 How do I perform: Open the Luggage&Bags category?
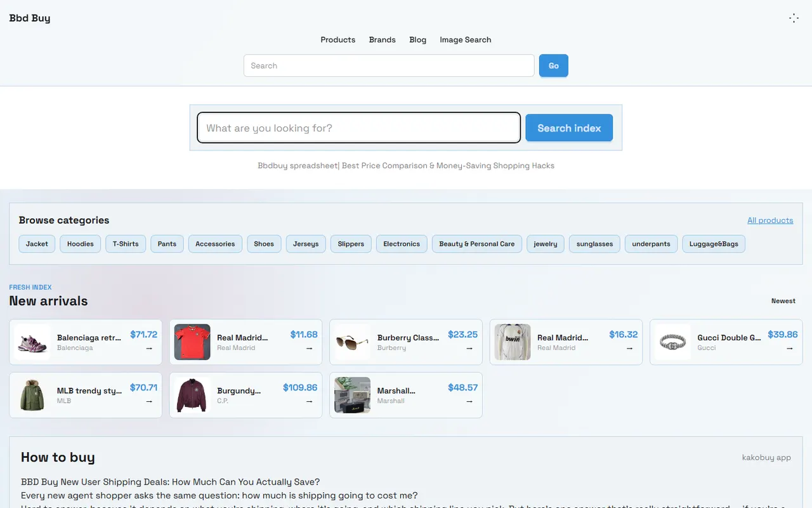click(x=714, y=244)
